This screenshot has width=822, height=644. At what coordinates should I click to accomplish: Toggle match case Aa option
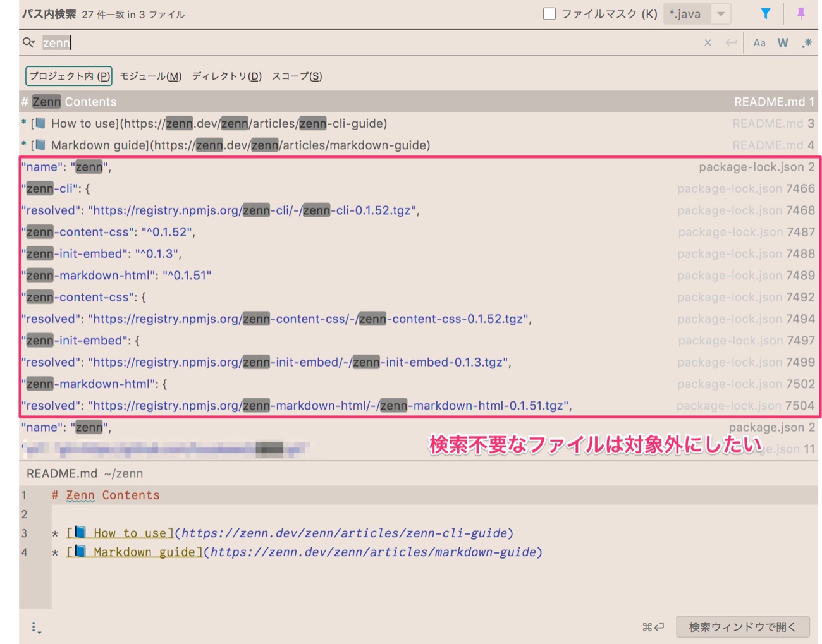pyautogui.click(x=759, y=43)
